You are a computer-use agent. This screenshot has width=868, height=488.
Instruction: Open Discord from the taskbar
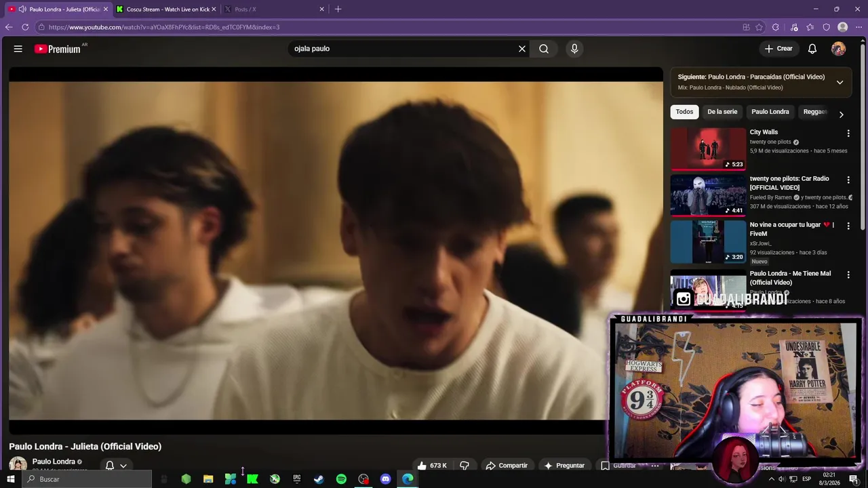(x=386, y=479)
